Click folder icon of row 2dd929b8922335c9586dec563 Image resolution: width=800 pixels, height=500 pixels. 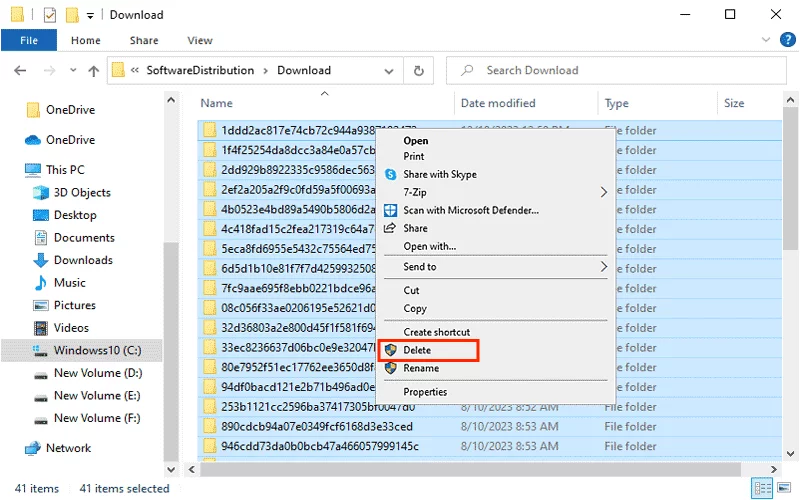coord(209,170)
